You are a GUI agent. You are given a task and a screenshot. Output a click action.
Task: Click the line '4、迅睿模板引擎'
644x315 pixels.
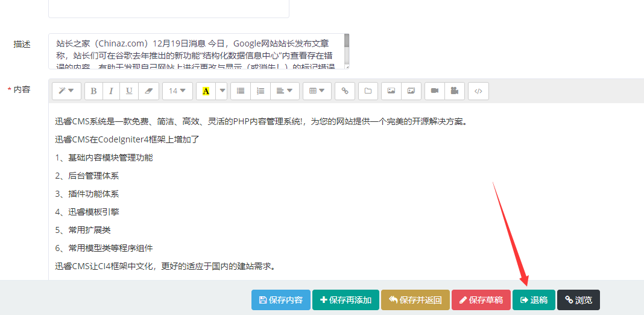[87, 212]
